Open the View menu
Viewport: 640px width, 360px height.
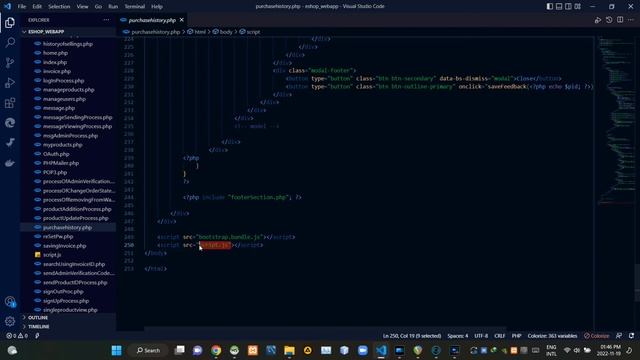(82, 7)
